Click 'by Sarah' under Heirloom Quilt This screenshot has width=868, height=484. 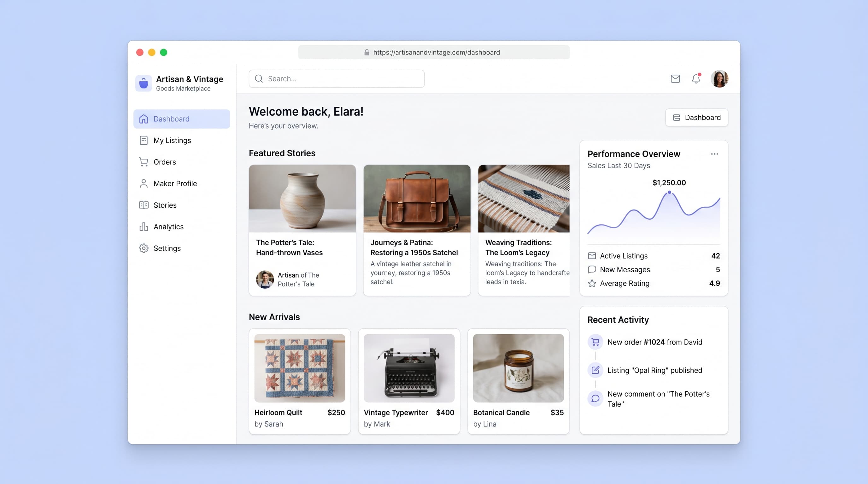click(x=268, y=424)
